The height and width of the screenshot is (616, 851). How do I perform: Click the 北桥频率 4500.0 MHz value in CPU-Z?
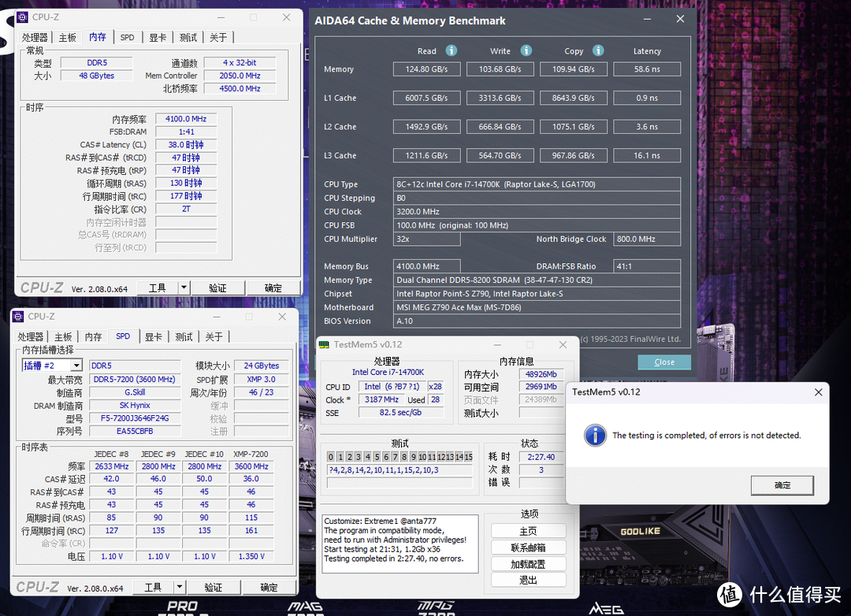(240, 88)
